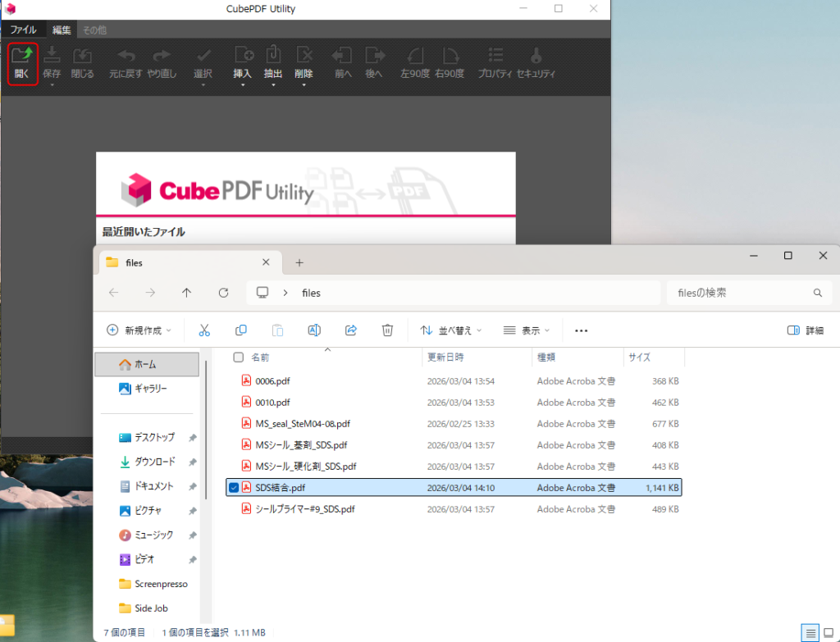
Task: Expand the 新規作成 dropdown
Action: (x=139, y=330)
